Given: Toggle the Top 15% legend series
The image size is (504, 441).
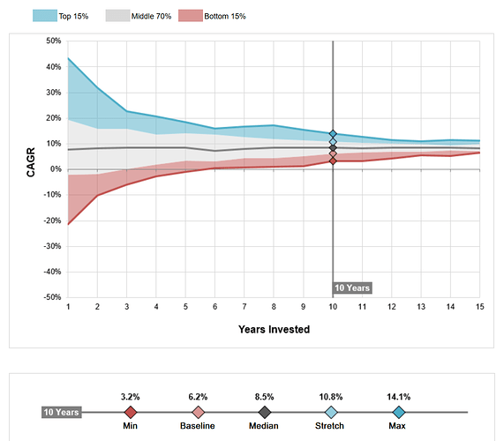Looking at the screenshot, I should pyautogui.click(x=60, y=16).
